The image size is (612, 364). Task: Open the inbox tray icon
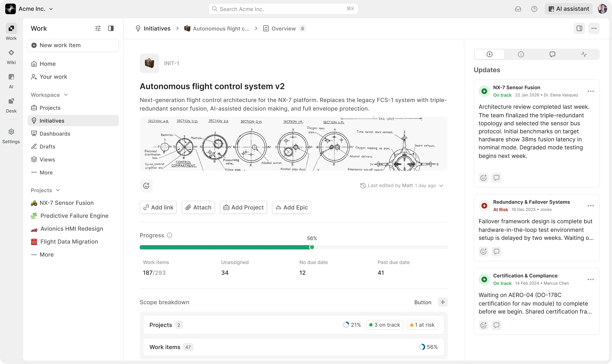tap(518, 9)
